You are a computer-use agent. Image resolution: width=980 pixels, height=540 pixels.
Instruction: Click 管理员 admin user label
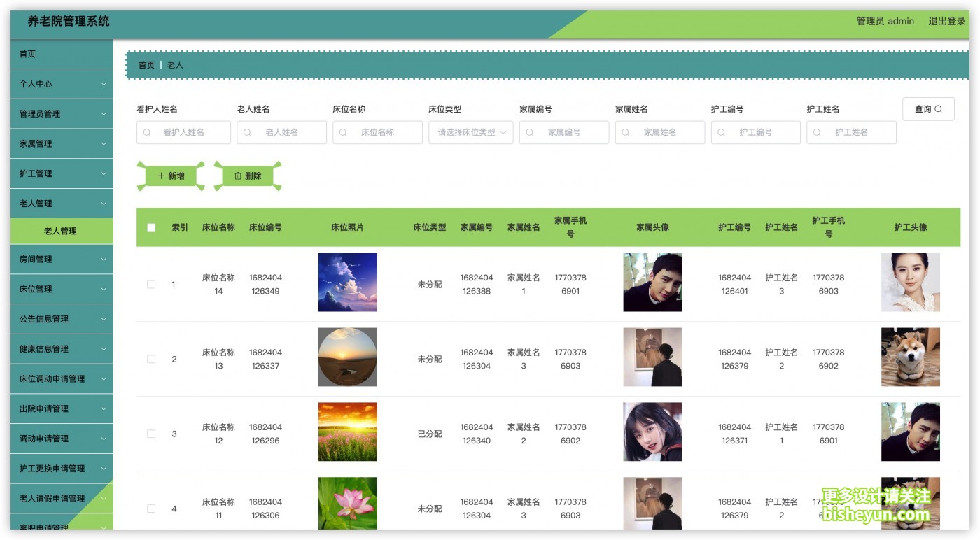coord(885,21)
